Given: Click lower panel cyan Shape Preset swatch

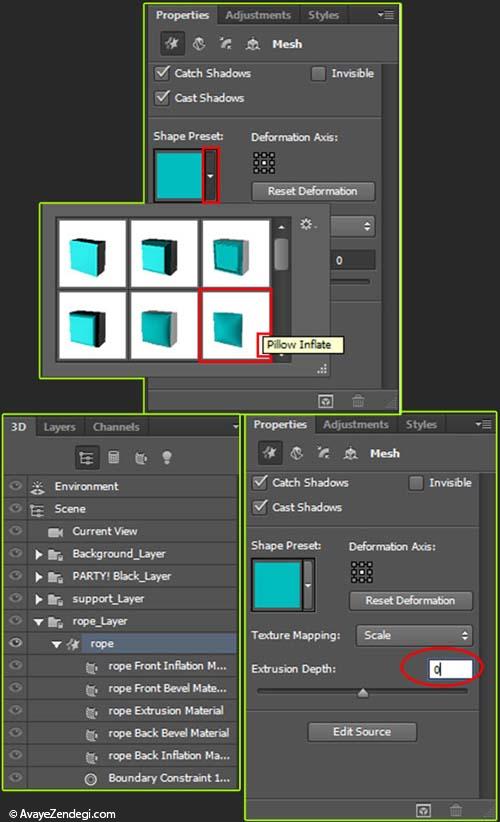Looking at the screenshot, I should tap(277, 585).
